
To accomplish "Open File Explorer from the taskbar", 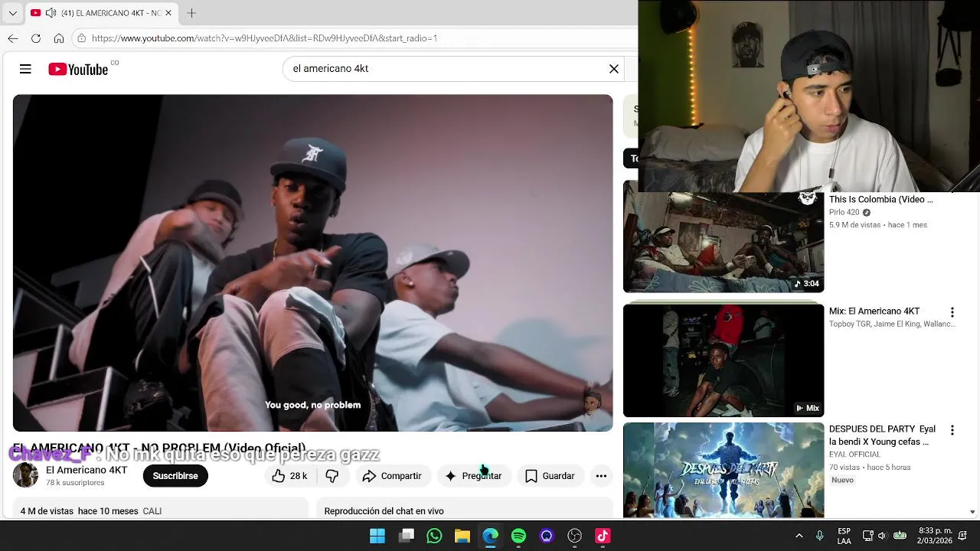I will coord(462,536).
